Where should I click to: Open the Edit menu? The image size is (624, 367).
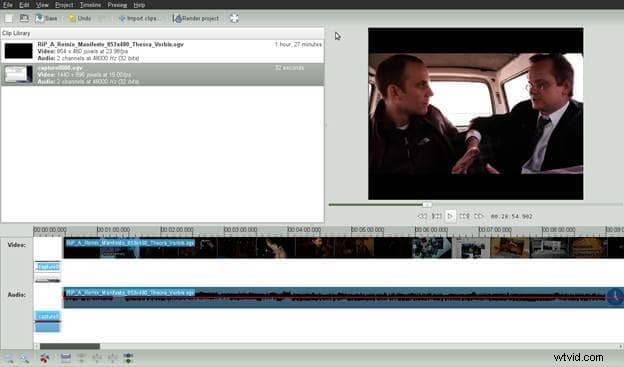[x=24, y=5]
